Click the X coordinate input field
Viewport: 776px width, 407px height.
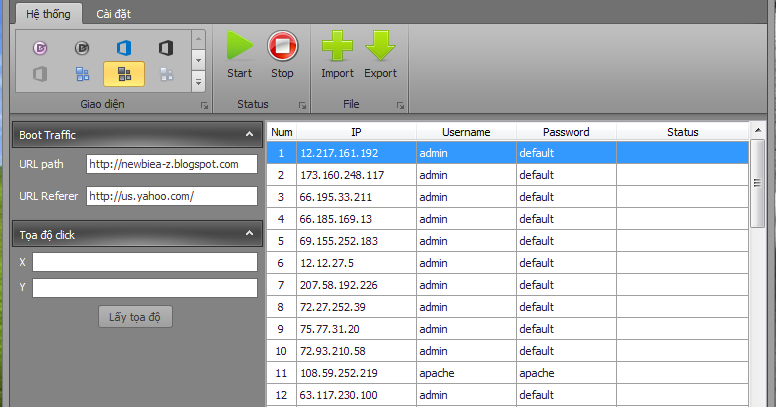145,262
